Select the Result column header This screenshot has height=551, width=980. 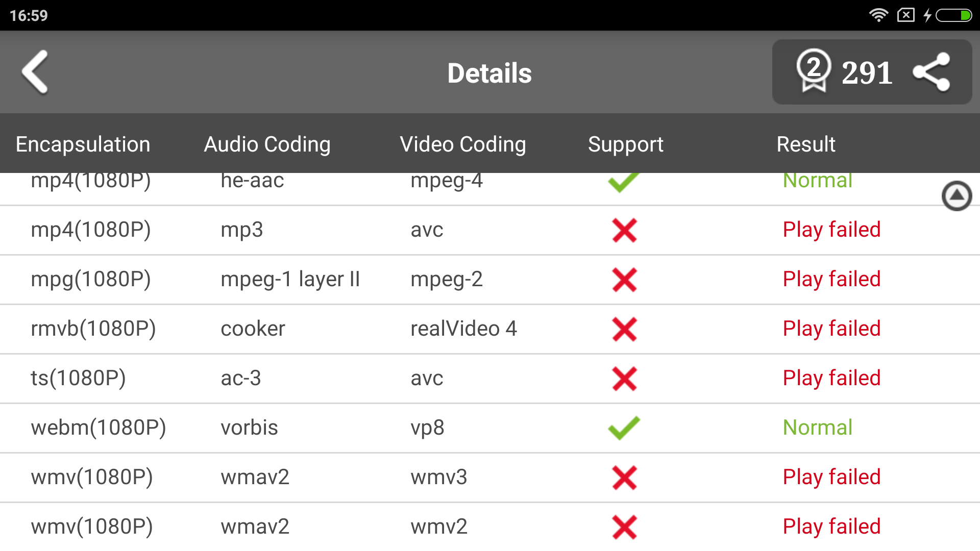[x=805, y=144]
